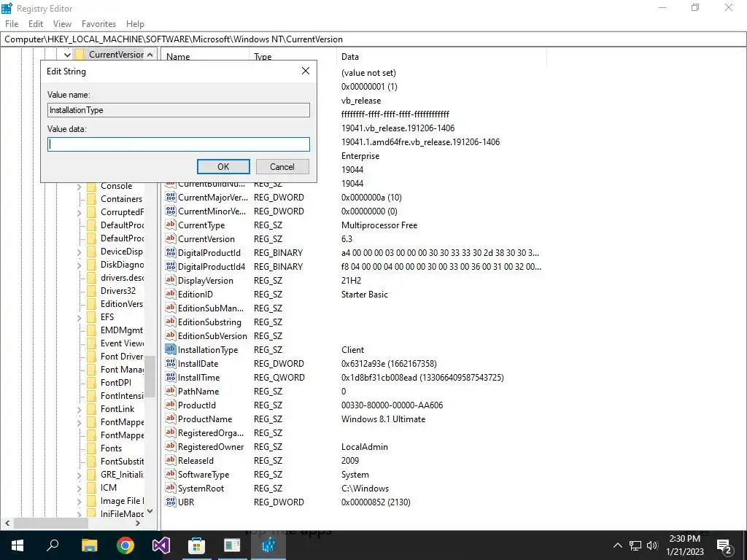Select the SystemRoot value row
The width and height of the screenshot is (747, 560).
click(354, 488)
